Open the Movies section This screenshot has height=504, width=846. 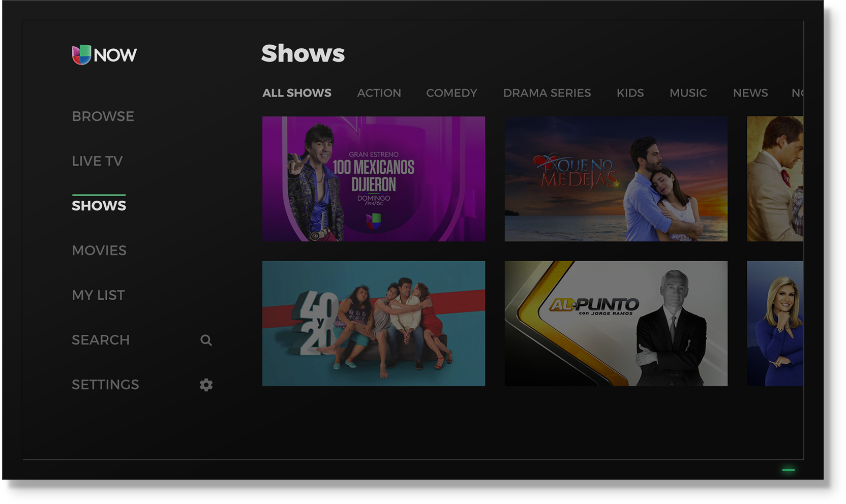coord(99,250)
